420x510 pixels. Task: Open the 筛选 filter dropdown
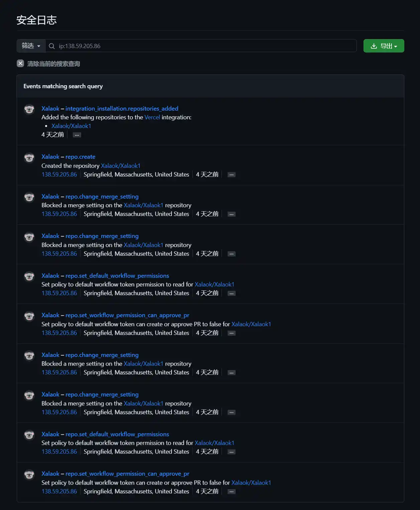[x=30, y=46]
